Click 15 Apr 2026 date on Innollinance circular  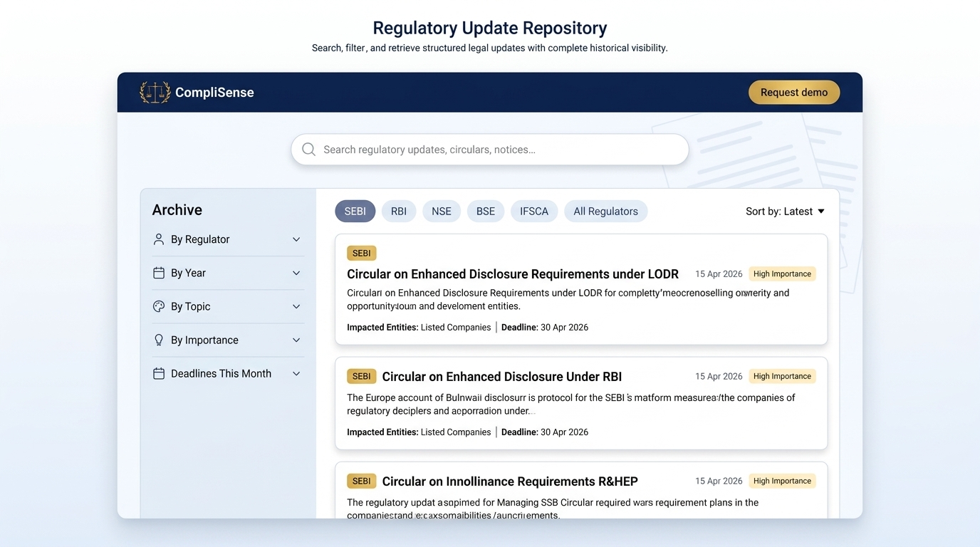(x=719, y=481)
